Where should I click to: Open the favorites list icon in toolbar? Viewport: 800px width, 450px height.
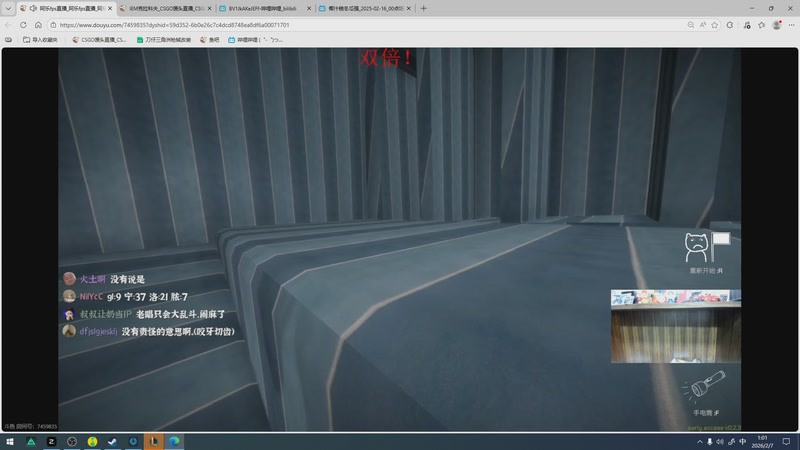[x=762, y=24]
